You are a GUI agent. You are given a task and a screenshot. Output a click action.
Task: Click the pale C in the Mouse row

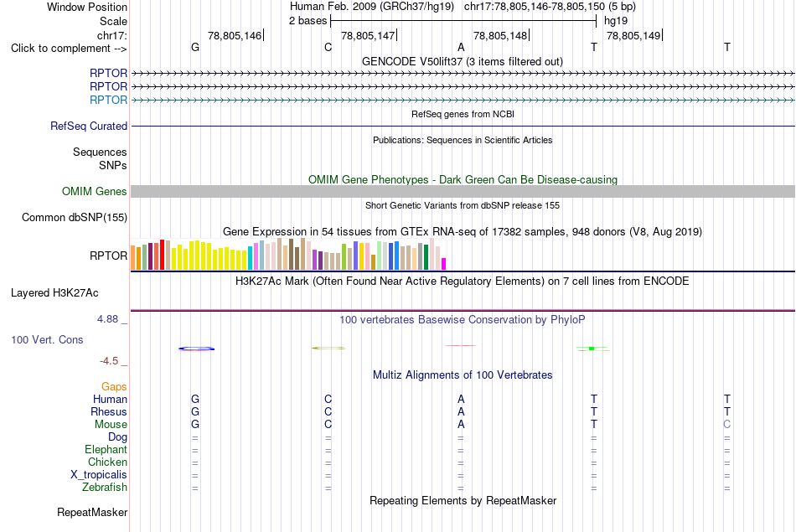[x=727, y=425]
